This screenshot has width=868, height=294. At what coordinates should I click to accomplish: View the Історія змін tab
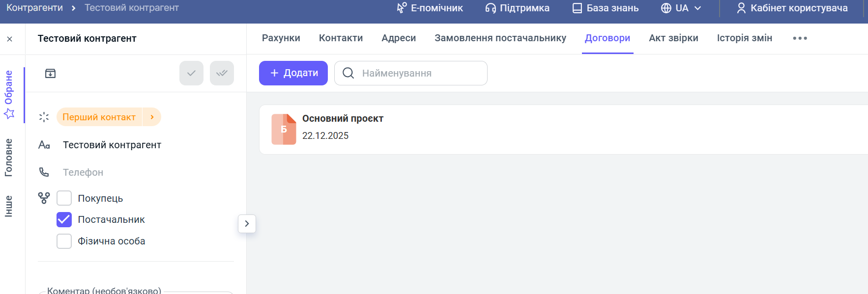point(745,38)
